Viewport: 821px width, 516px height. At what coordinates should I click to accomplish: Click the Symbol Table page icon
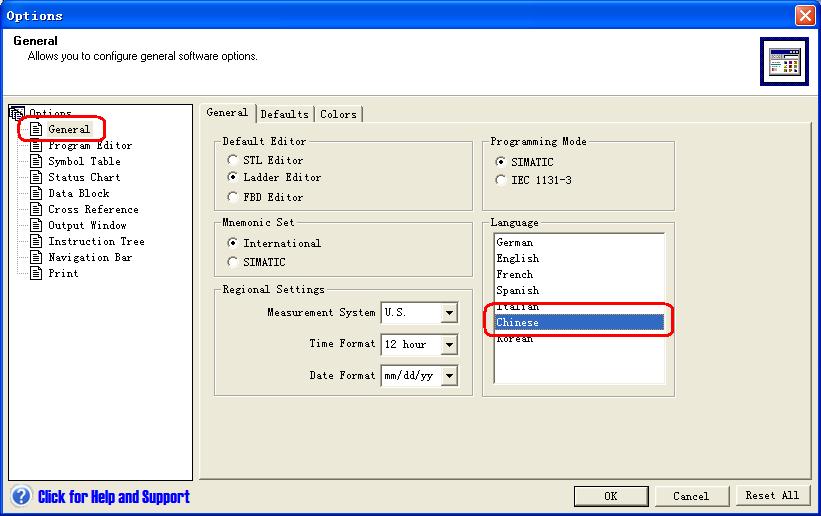pos(36,162)
